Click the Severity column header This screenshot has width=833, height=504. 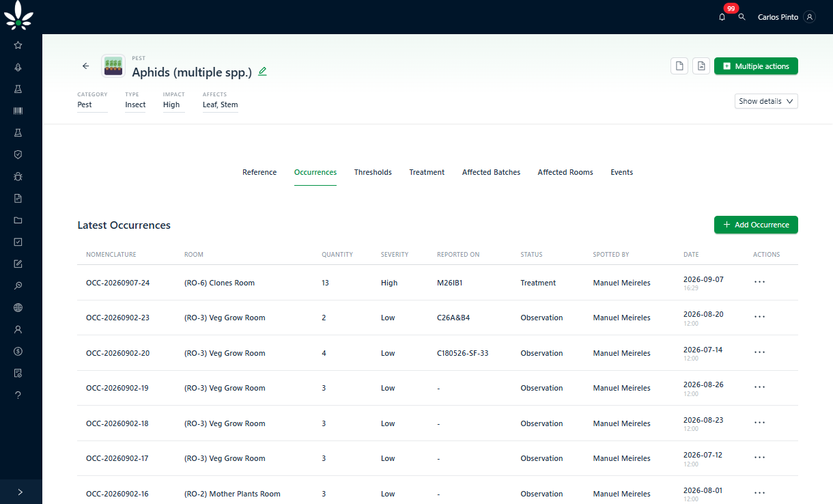tap(395, 255)
